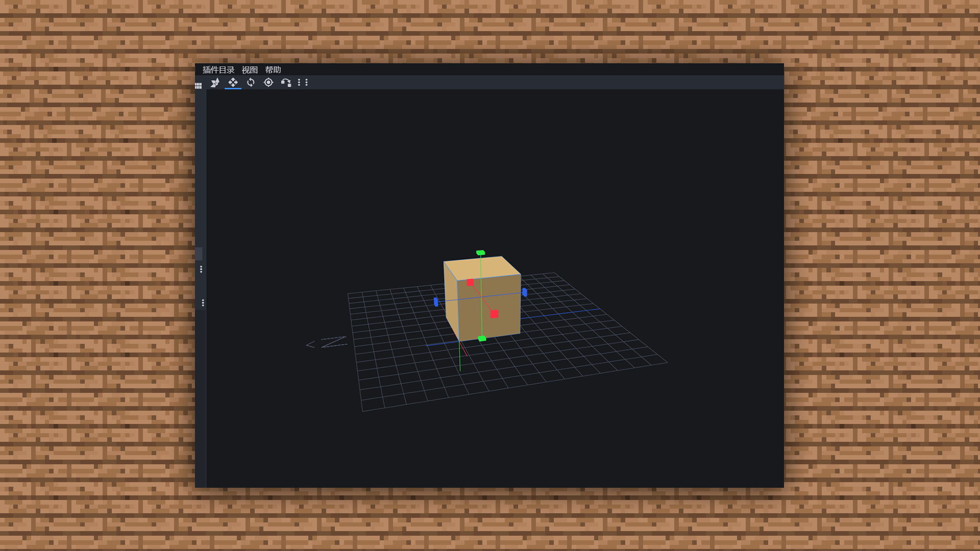Open lower three-dot handle on left sidebar
Viewport: 980px width, 551px height.
click(203, 303)
